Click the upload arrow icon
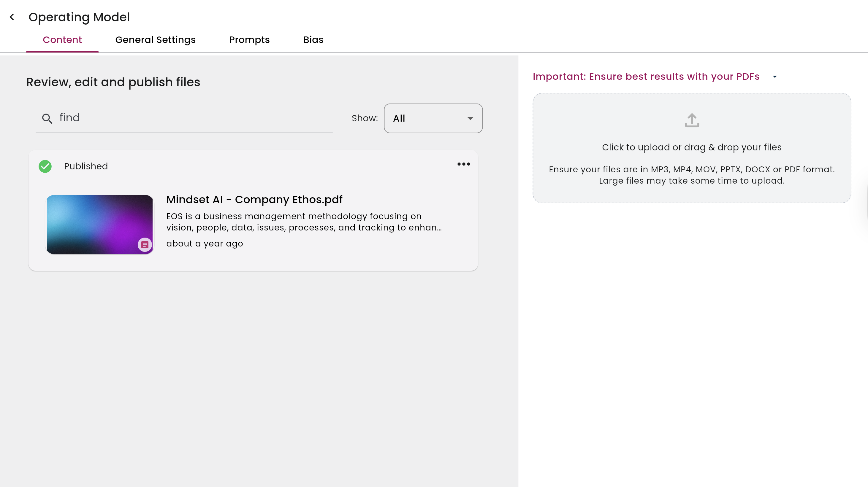The image size is (868, 493). click(x=692, y=120)
